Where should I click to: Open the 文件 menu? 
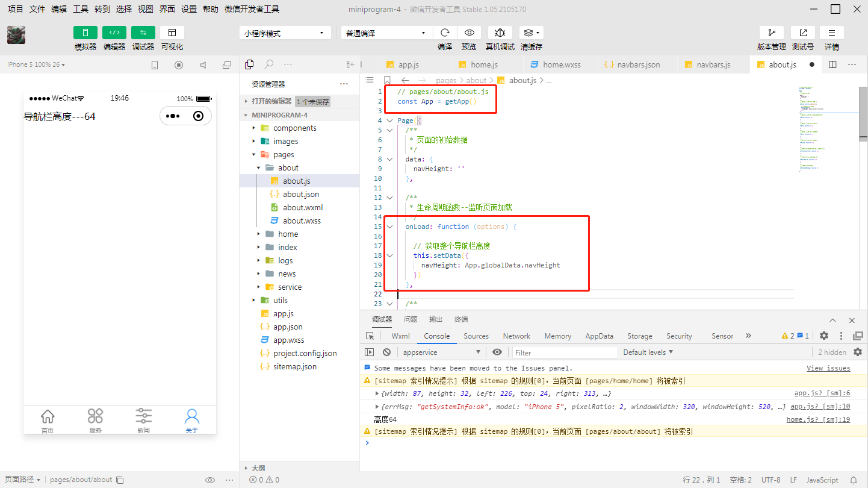[x=37, y=9]
